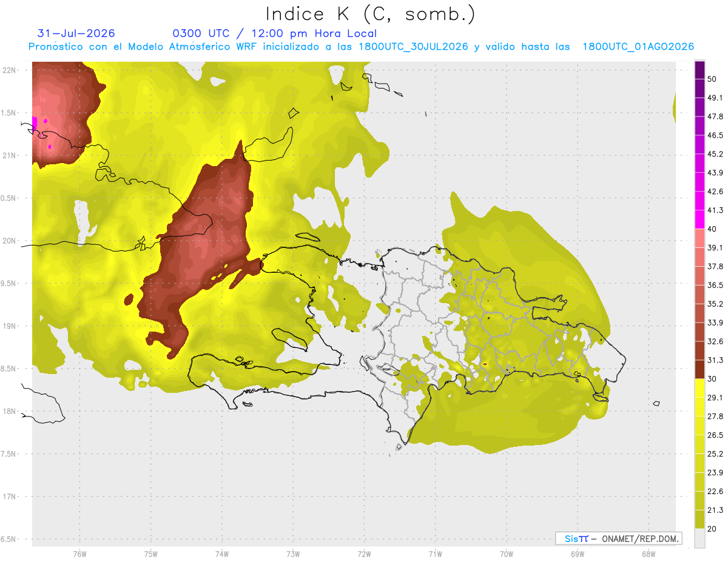Image resolution: width=728 pixels, height=562 pixels.
Task: Click colorbar value "47.8"
Action: pyautogui.click(x=715, y=117)
